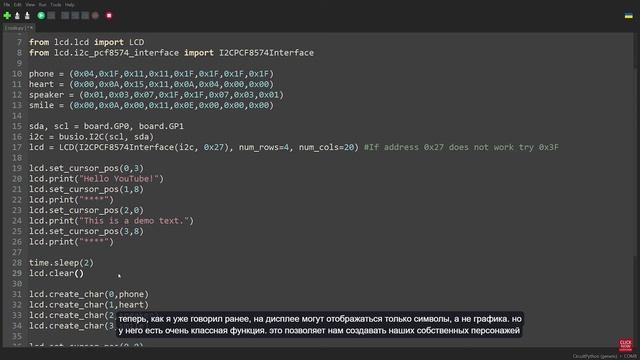Viewport: 640px width, 360px height.
Task: Open the Tools menu
Action: 56,4
